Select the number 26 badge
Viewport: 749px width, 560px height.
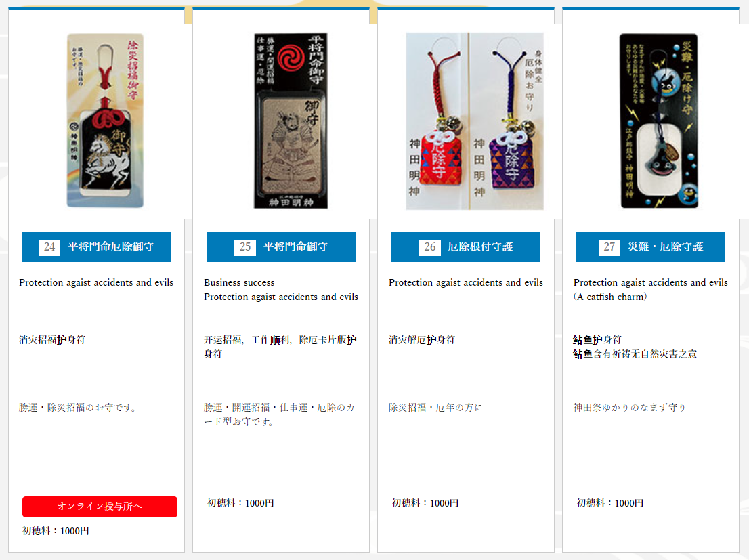coord(430,247)
